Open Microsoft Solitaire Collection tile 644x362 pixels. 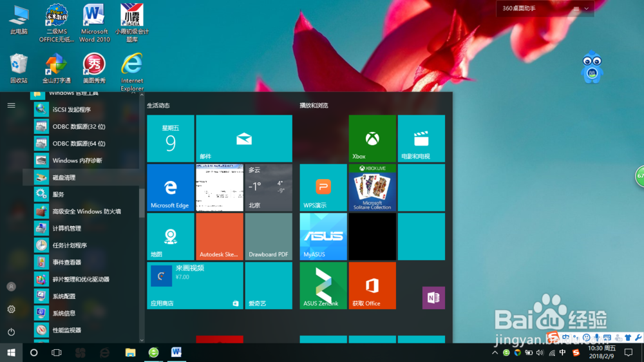click(372, 187)
